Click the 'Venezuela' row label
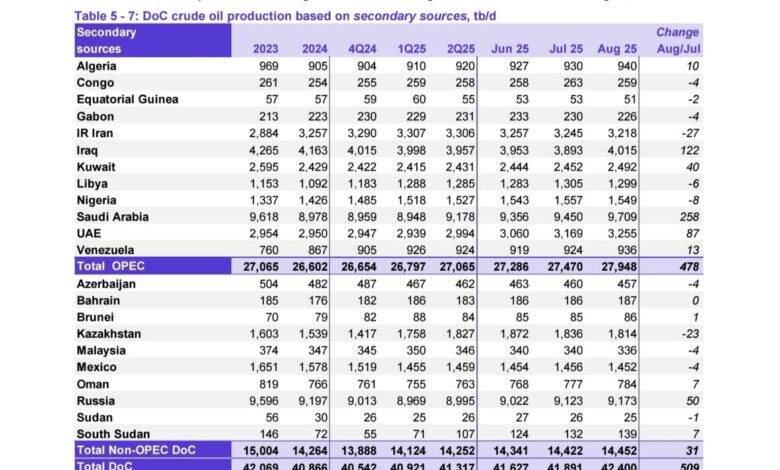780x470 pixels. 108,251
